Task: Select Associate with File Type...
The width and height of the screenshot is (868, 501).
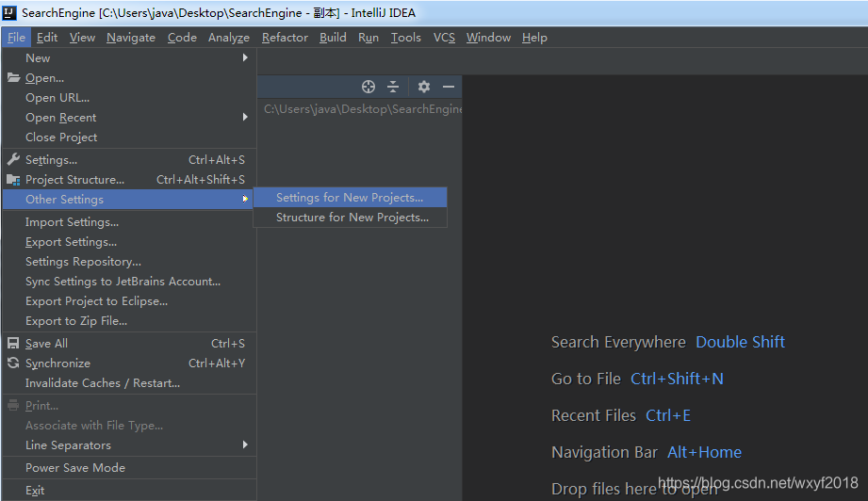Action: point(129,426)
